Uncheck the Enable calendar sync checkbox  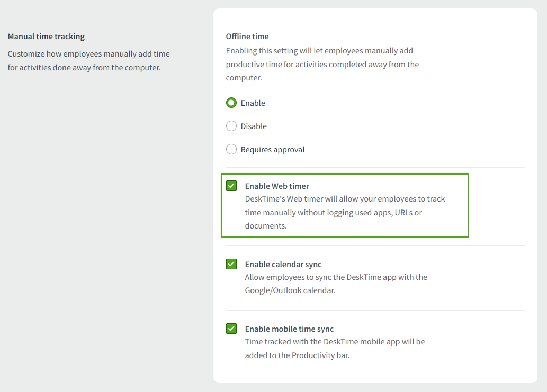pos(231,264)
